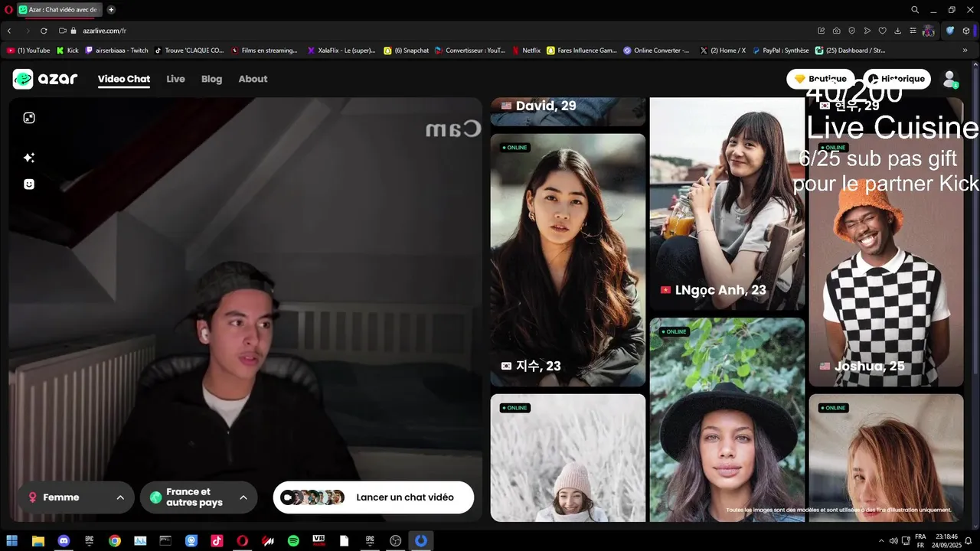Viewport: 980px width, 551px height.
Task: Open Discord from the taskbar
Action: 64,541
